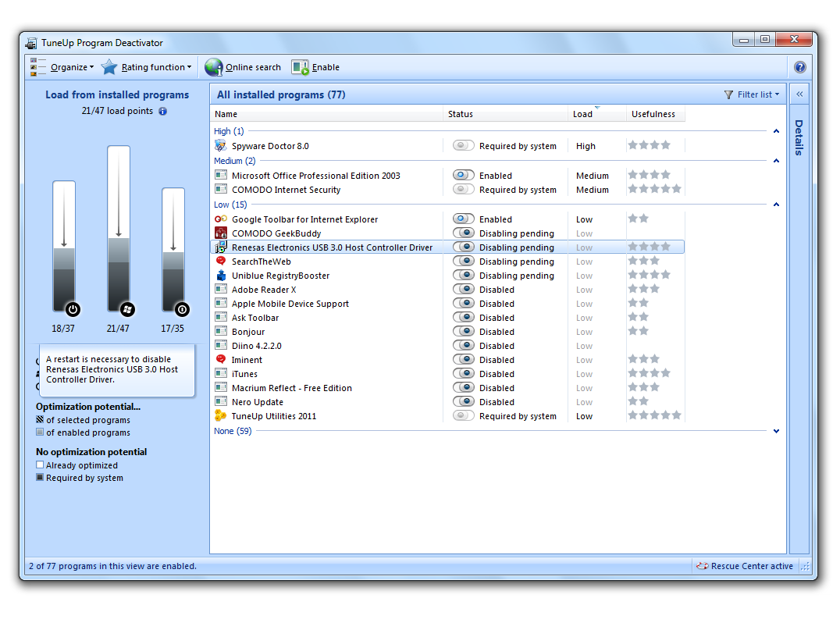
Task: Click the Spyware Doctor 8.0 program icon
Action: coord(220,146)
